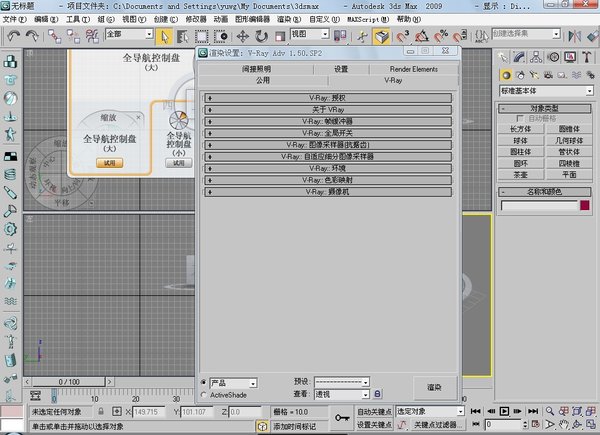Image resolution: width=600 pixels, height=435 pixels.
Task: Toggle Window/Crossing selection mode
Action: click(220, 37)
